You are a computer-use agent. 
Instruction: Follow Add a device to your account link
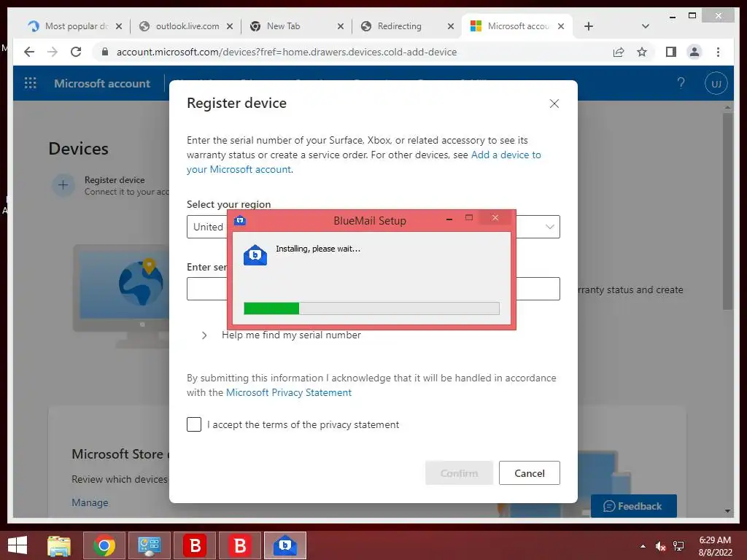[x=363, y=162]
